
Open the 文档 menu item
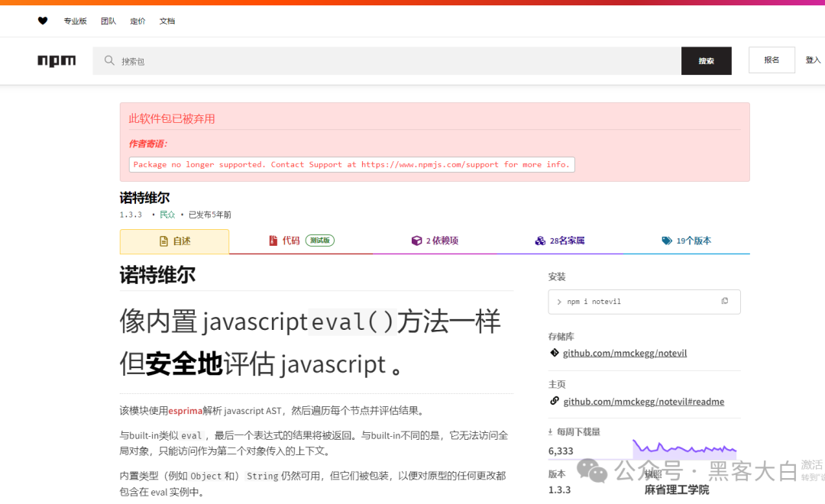coord(167,21)
